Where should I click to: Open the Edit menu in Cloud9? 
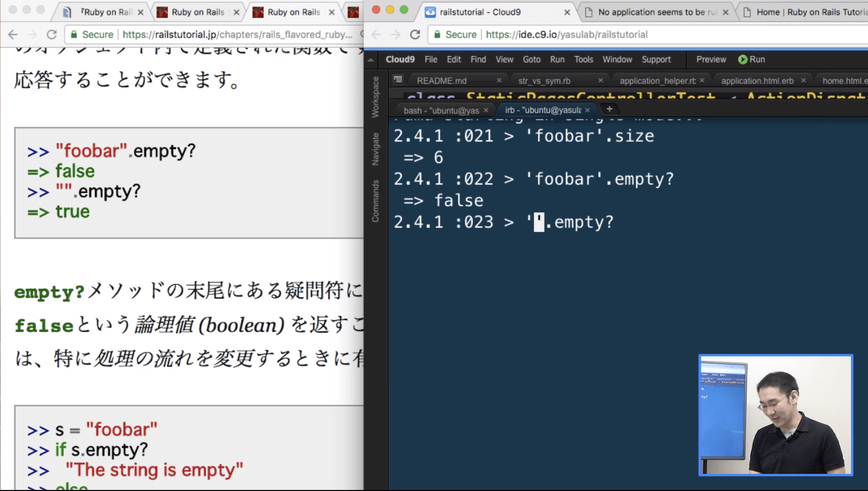pyautogui.click(x=454, y=60)
